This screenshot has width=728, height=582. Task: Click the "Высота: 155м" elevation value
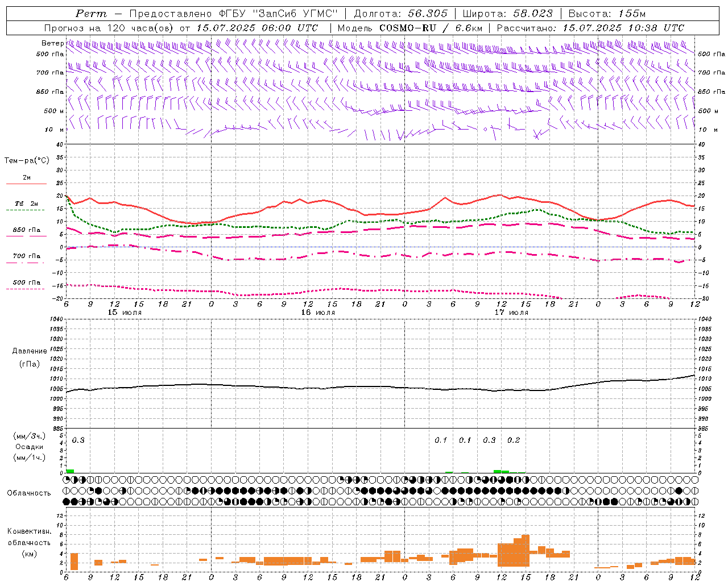[x=607, y=14]
